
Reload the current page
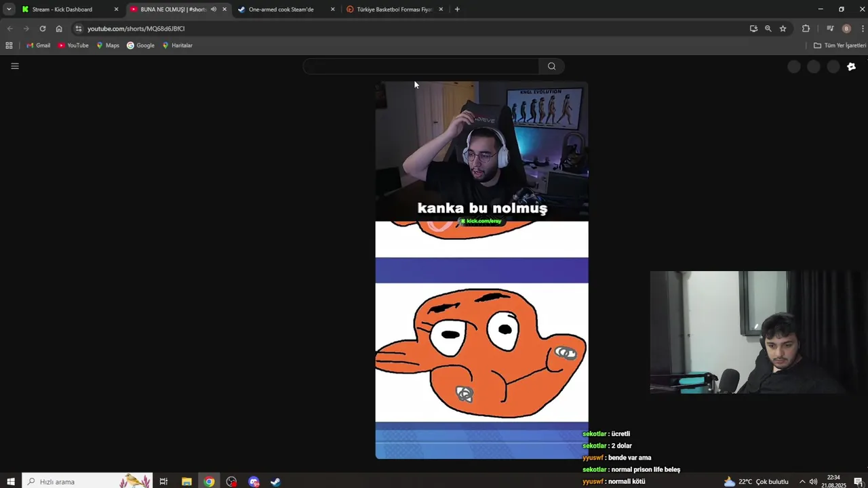point(42,28)
